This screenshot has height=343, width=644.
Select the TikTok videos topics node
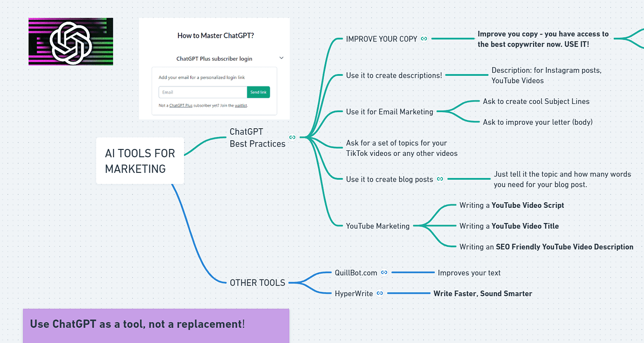(x=402, y=148)
